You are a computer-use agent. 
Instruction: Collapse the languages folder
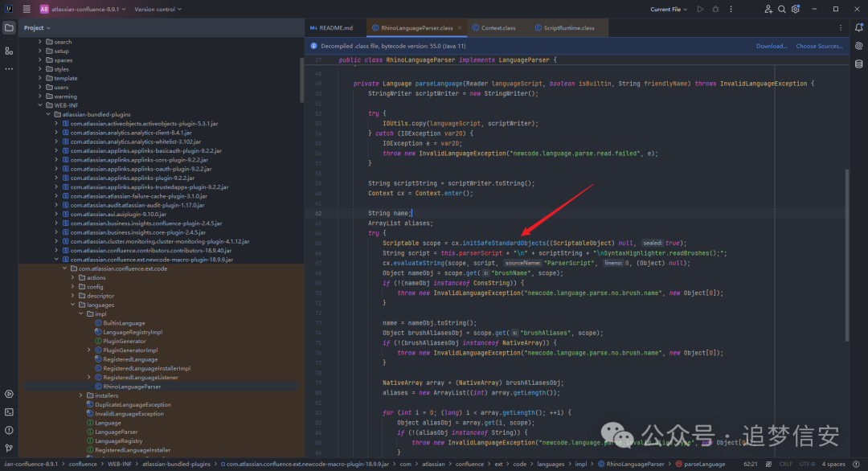click(x=72, y=305)
